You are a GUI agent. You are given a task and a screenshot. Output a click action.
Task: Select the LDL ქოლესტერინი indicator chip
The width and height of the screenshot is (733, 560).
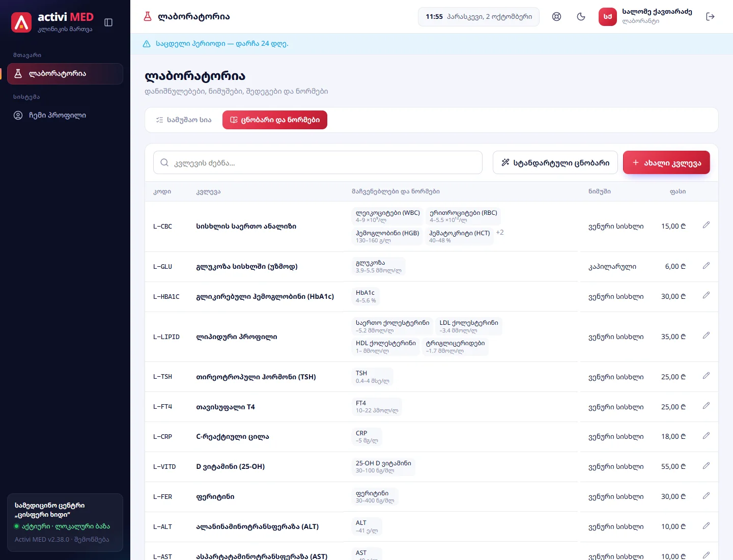(x=469, y=326)
